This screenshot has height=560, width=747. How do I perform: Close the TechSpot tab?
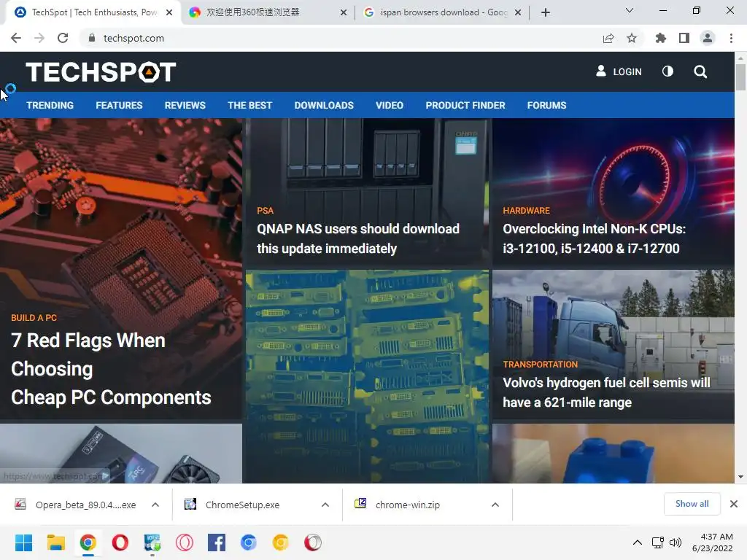[x=169, y=12]
